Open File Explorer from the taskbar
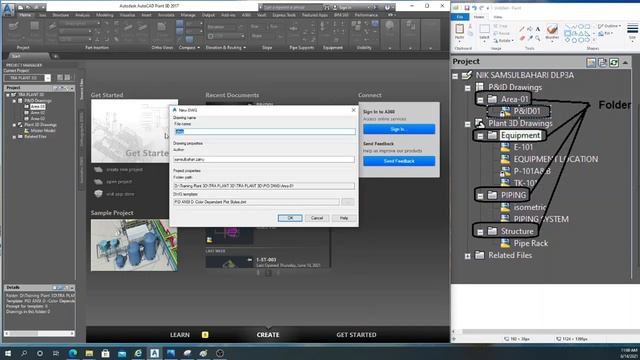 coord(89,353)
